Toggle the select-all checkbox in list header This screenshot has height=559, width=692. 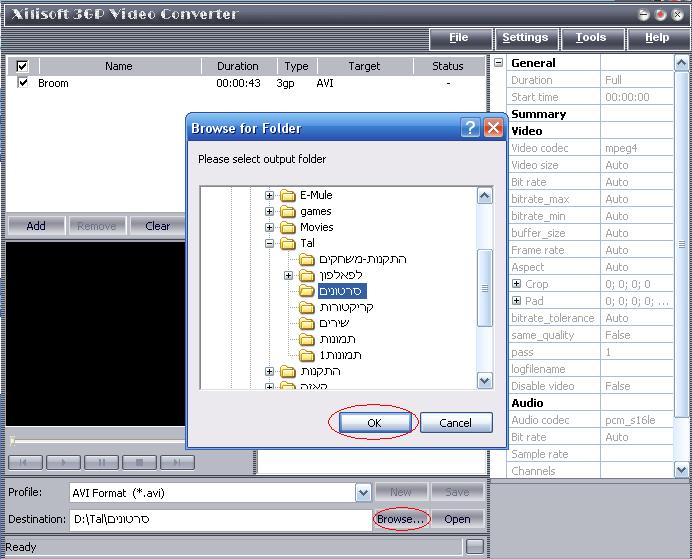point(23,66)
